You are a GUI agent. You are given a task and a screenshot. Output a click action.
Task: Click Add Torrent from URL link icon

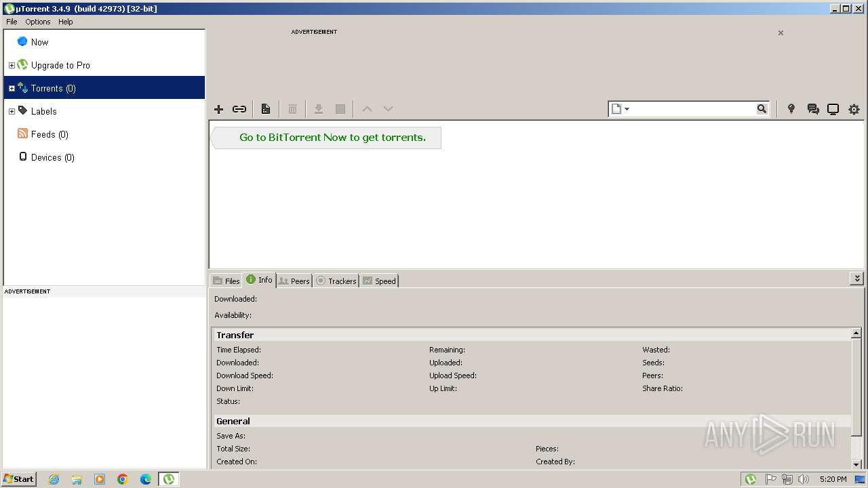(x=239, y=109)
